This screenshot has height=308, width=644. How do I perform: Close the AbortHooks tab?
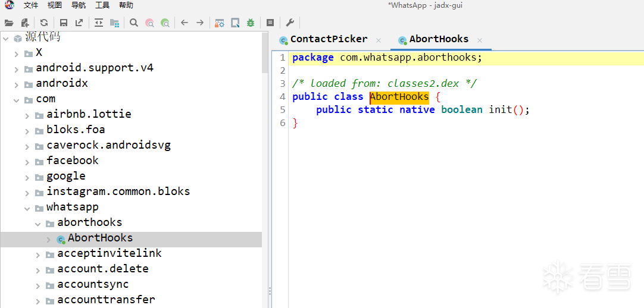click(x=479, y=40)
